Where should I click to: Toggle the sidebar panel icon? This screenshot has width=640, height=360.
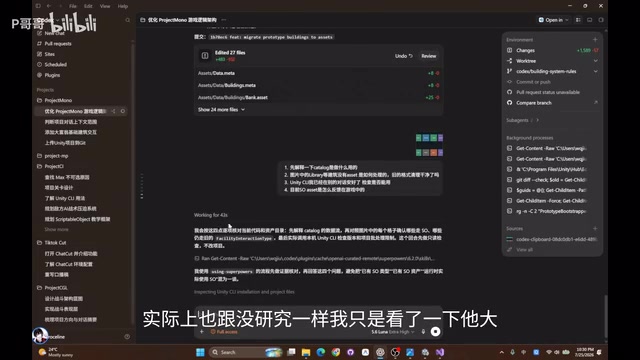click(x=38, y=6)
